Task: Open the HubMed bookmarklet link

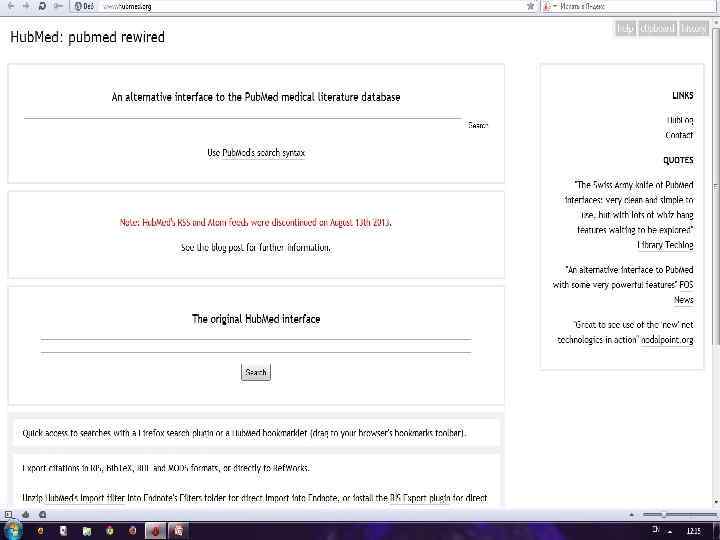Action: pyautogui.click(x=269, y=433)
